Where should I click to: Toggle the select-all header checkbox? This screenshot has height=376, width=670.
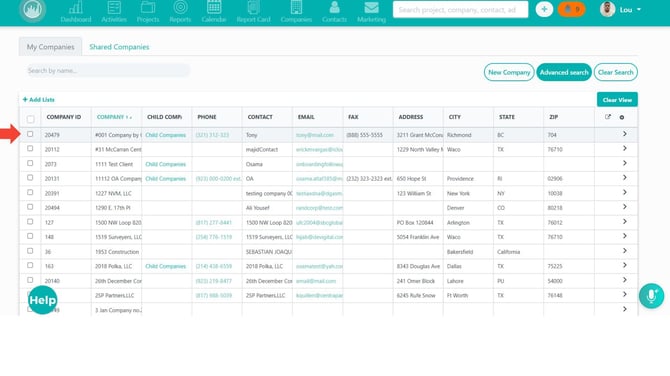coord(30,119)
